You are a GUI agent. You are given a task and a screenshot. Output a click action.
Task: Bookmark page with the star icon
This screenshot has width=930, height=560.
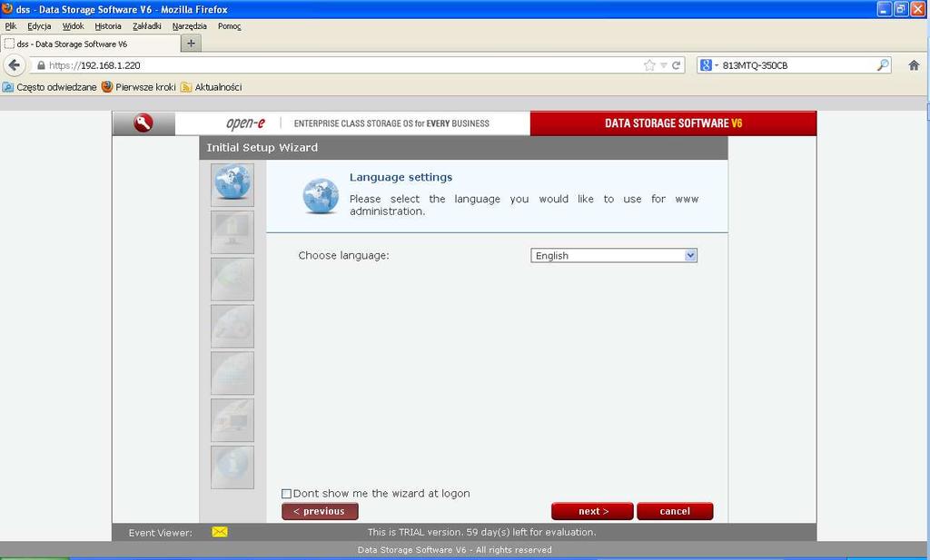coord(649,65)
